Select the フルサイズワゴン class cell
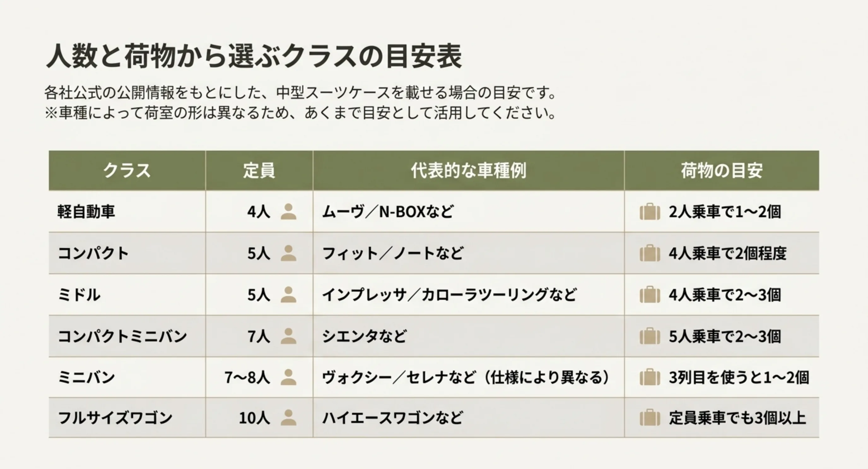 [127, 418]
